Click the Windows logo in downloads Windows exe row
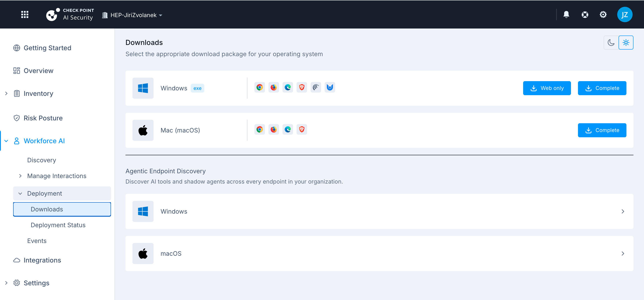Image resolution: width=644 pixels, height=300 pixels. coord(143,88)
